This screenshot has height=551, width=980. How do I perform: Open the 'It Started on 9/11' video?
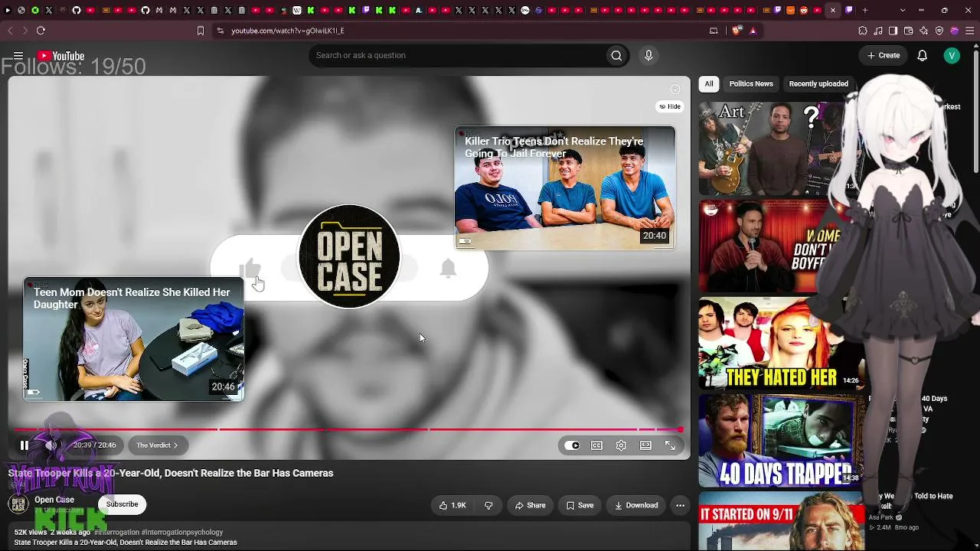pos(779,522)
